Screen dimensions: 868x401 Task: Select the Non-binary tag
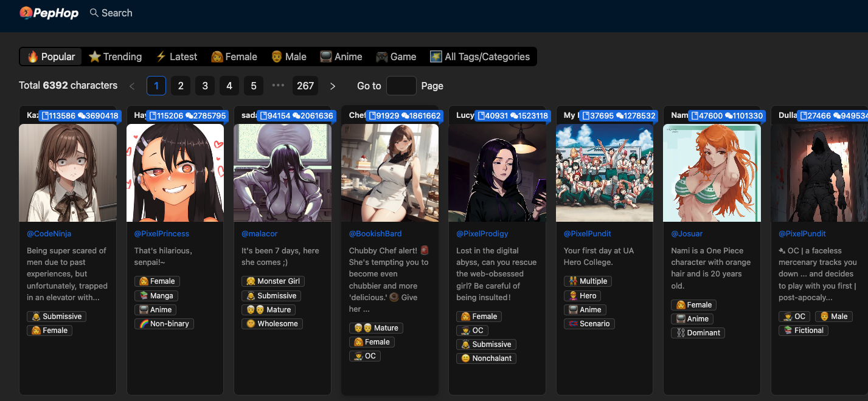[164, 324]
